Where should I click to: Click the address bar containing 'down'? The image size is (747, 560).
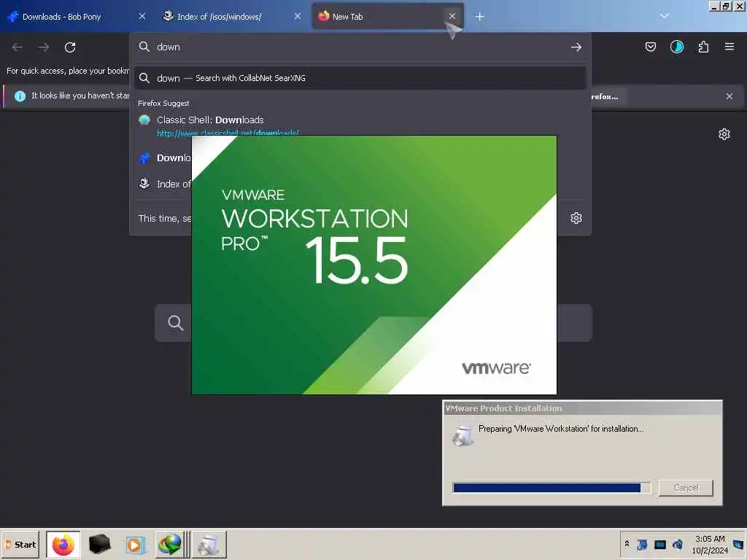[x=360, y=47]
